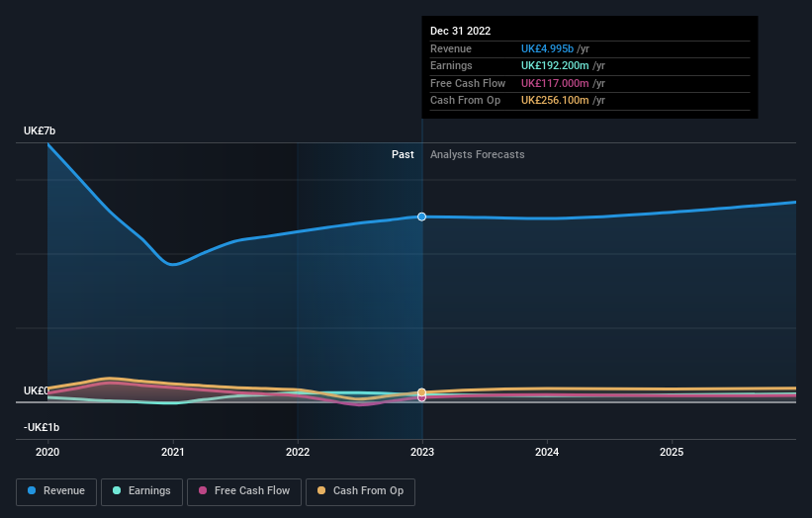Click the UK£117.000m free cash flow value
812x518 pixels.
(555, 83)
